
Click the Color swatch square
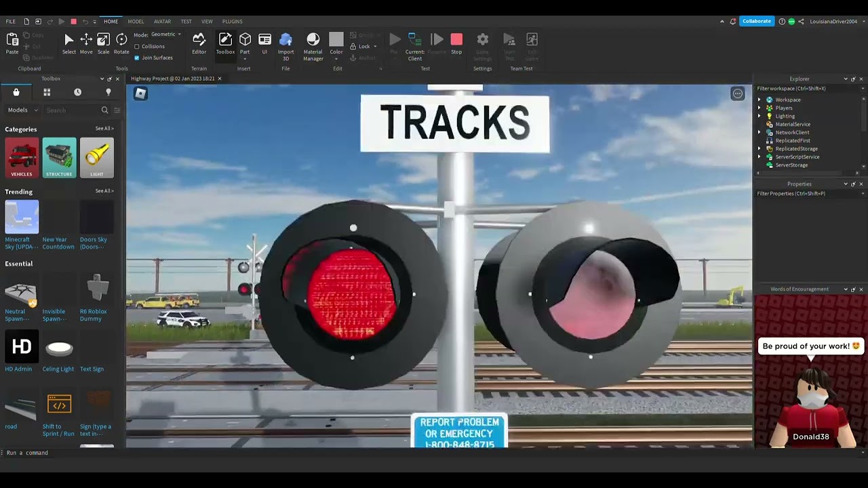[x=336, y=39]
